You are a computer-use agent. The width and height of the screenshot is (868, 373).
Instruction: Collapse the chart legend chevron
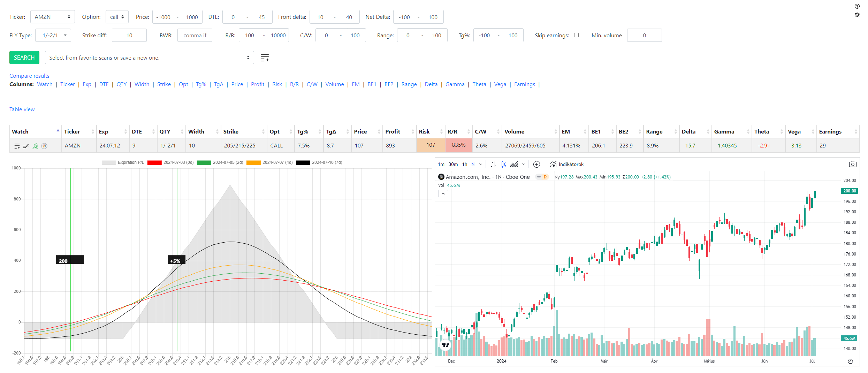tap(443, 193)
